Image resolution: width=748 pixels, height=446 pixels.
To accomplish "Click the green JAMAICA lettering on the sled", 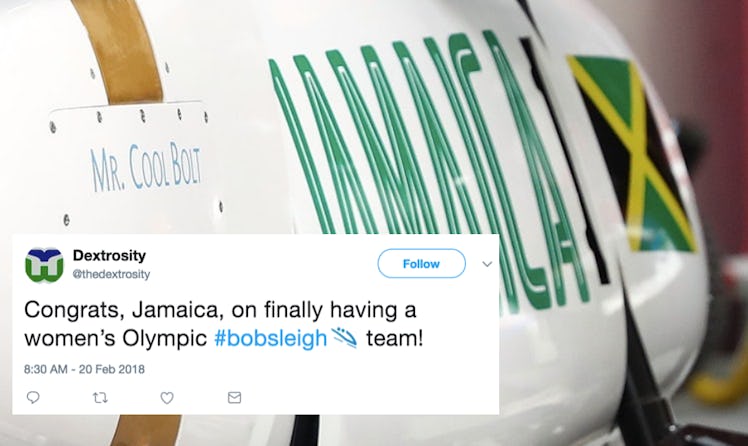I will click(x=429, y=162).
